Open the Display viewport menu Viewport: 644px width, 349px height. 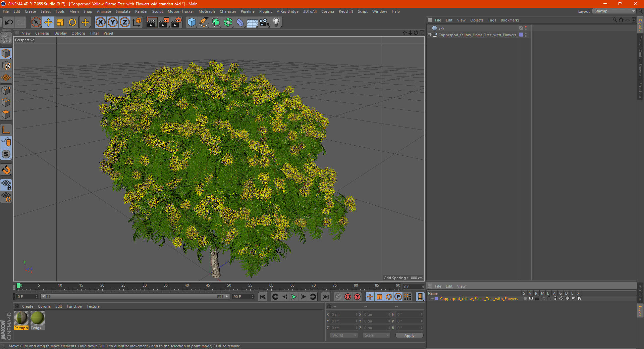click(x=61, y=33)
